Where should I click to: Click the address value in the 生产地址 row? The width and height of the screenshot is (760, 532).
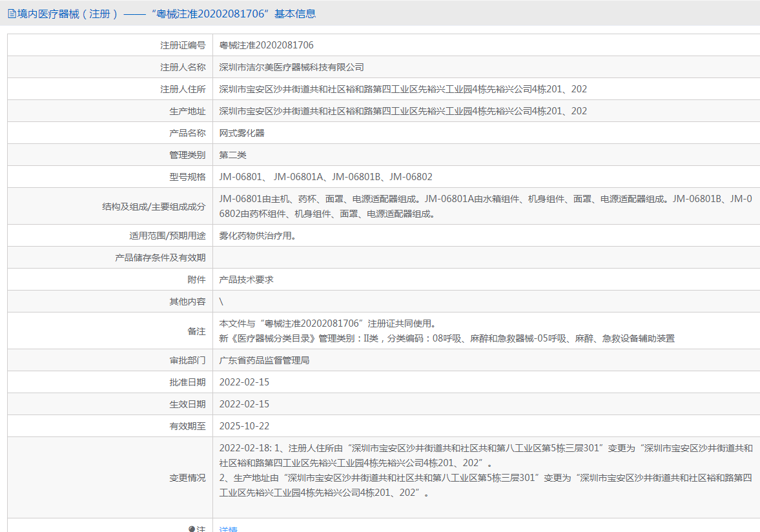click(x=403, y=111)
